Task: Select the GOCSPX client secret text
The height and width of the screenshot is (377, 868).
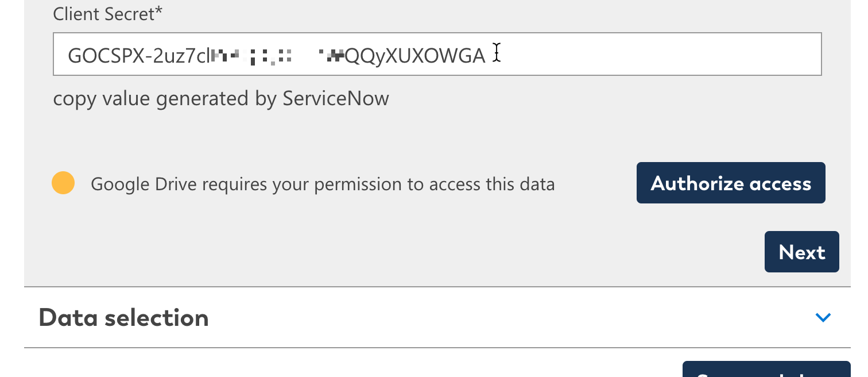Action: pyautogui.click(x=276, y=54)
